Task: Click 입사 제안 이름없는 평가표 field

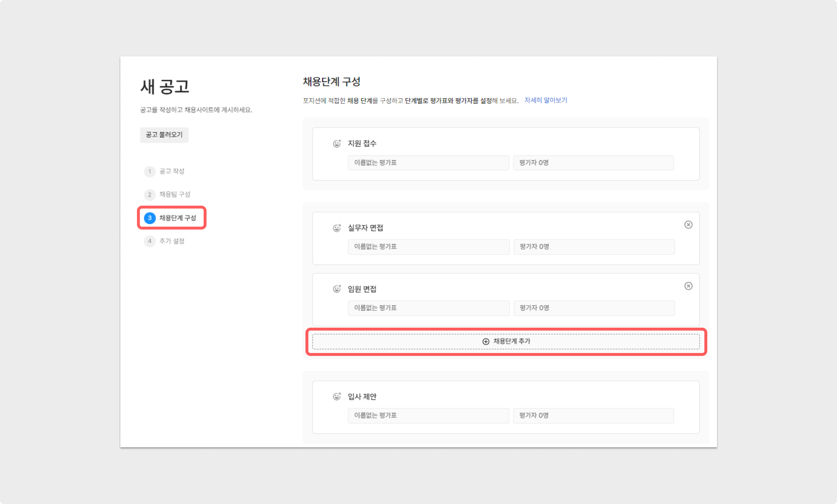Action: [x=428, y=416]
